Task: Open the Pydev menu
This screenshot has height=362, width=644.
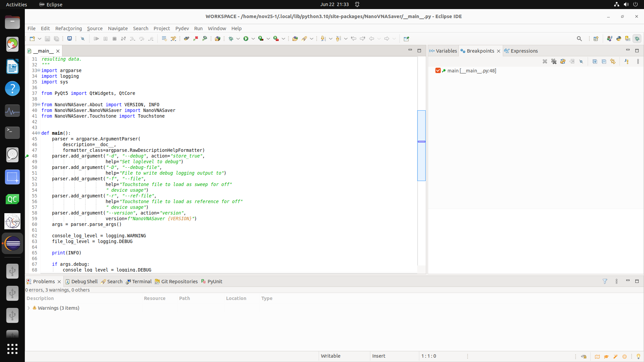Action: 182,28
